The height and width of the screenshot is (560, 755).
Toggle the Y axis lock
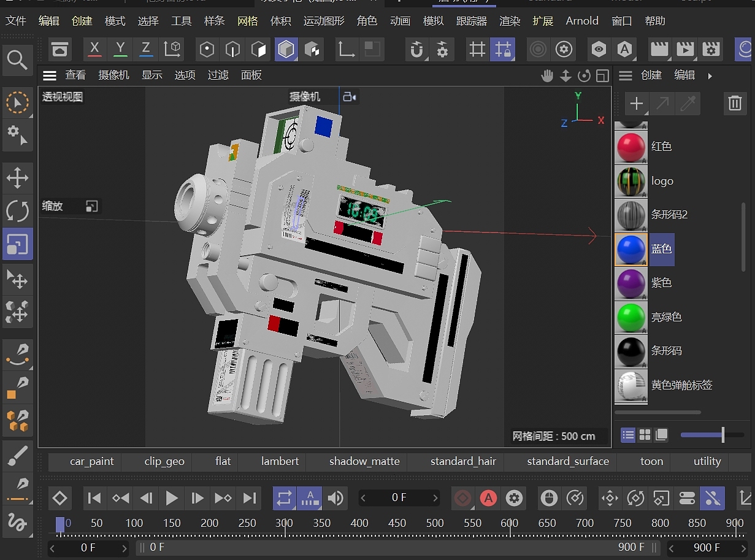point(120,50)
